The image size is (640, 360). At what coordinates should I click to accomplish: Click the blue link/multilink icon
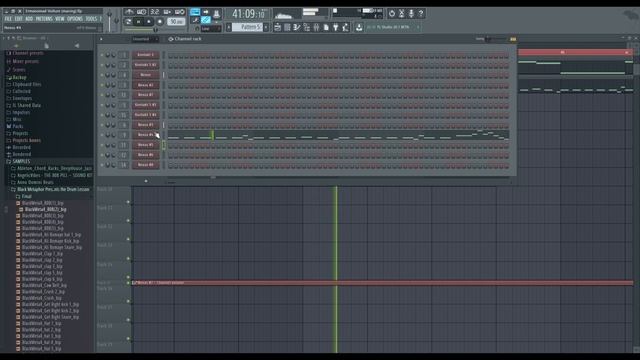(206, 20)
